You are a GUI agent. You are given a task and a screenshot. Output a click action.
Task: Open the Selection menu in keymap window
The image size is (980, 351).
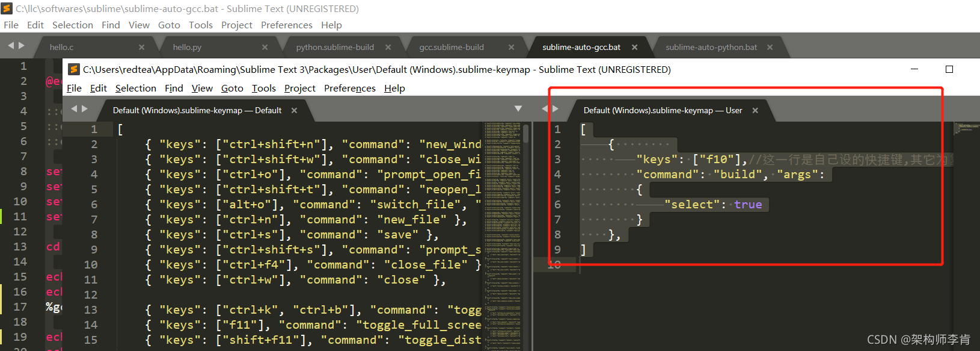click(x=135, y=89)
